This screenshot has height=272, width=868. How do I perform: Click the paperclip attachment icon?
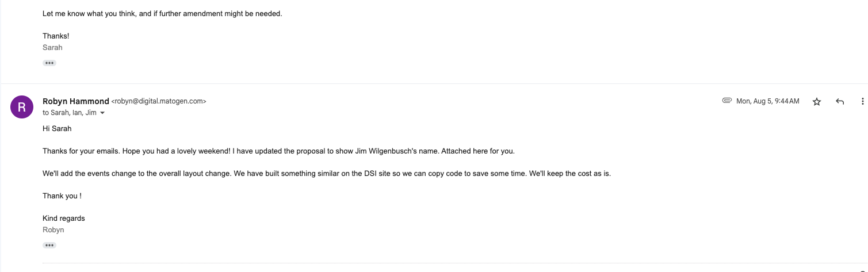pyautogui.click(x=726, y=101)
